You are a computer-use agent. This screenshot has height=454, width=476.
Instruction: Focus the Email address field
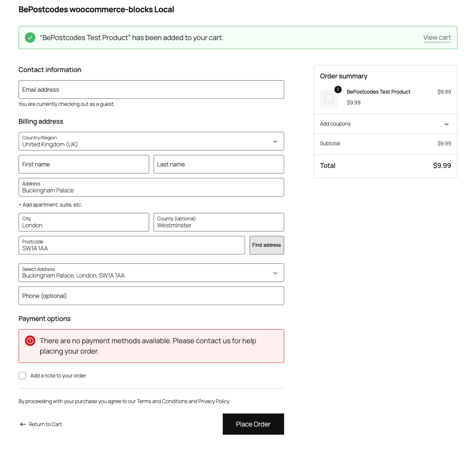151,90
